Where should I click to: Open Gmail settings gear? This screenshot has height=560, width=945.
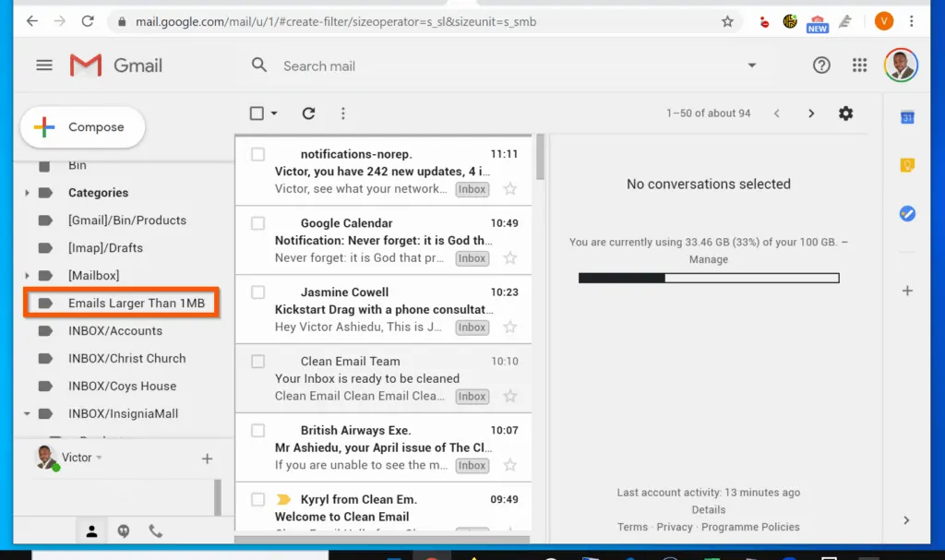pyautogui.click(x=845, y=113)
